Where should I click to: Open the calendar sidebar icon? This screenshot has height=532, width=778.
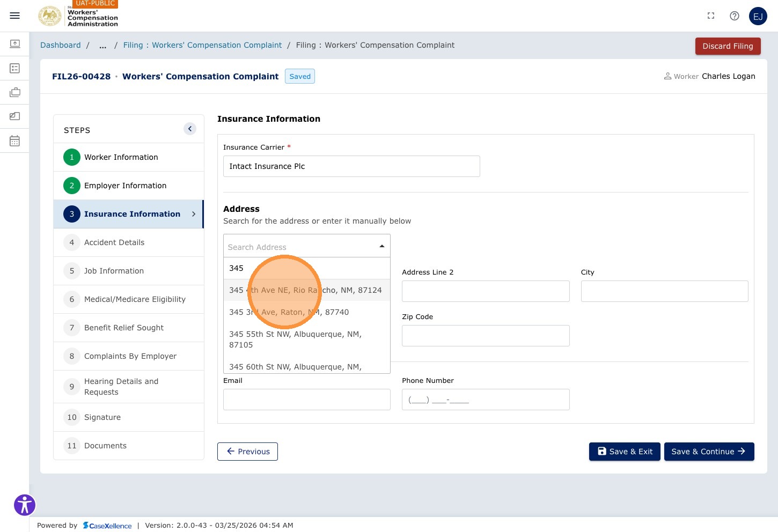point(15,141)
